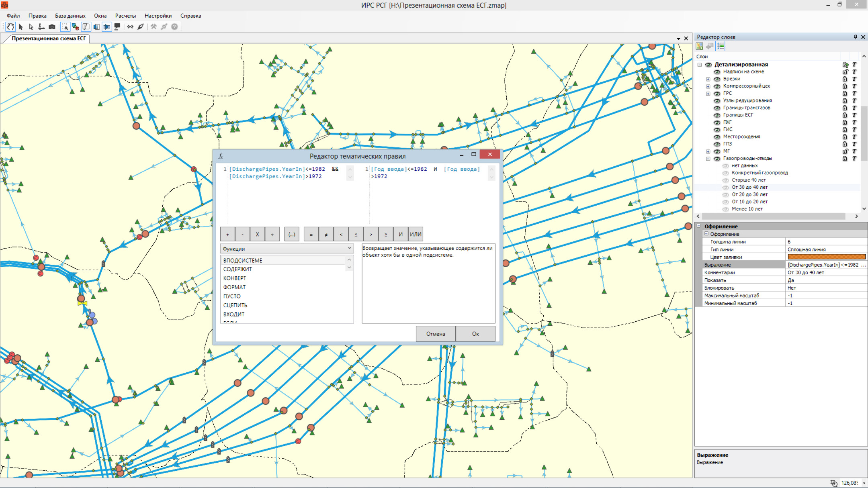The width and height of the screenshot is (868, 488).
Task: Hide the Врезки layer via eye icon
Action: pyautogui.click(x=717, y=79)
